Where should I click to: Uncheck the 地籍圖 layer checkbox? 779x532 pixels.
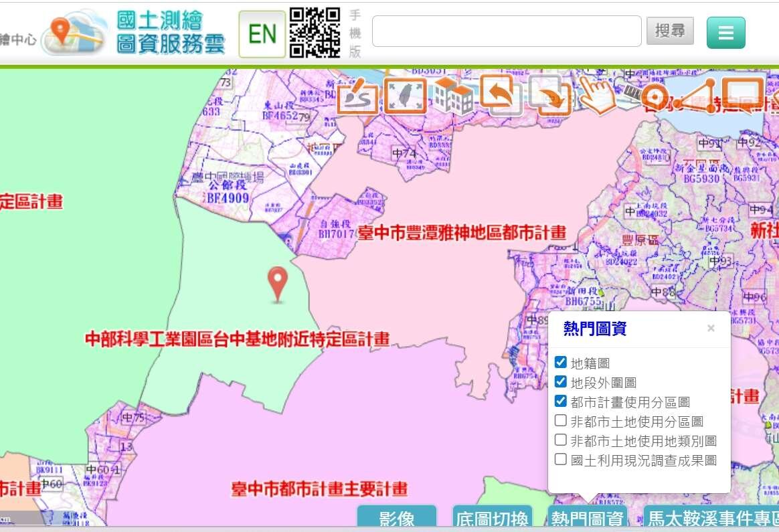(561, 363)
